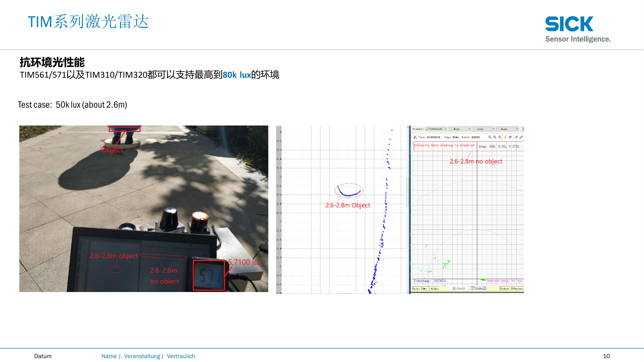The height and width of the screenshot is (362, 644).
Task: Click the third magnifier zoom icon
Action: coord(500,137)
